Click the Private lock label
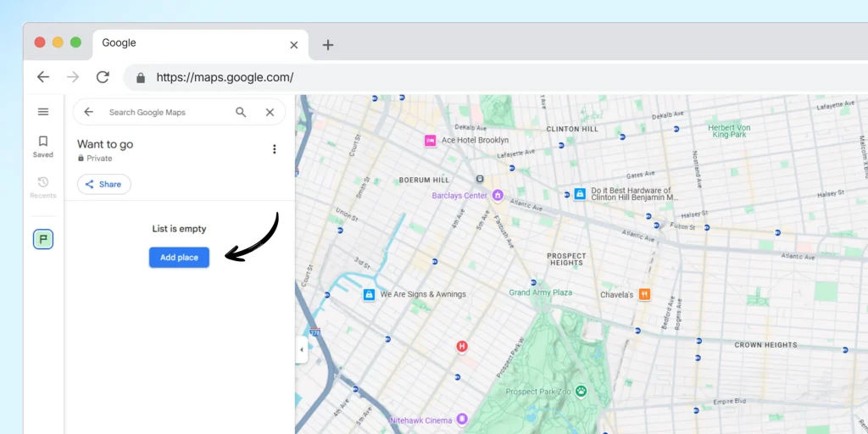This screenshot has height=434, width=868. click(95, 159)
